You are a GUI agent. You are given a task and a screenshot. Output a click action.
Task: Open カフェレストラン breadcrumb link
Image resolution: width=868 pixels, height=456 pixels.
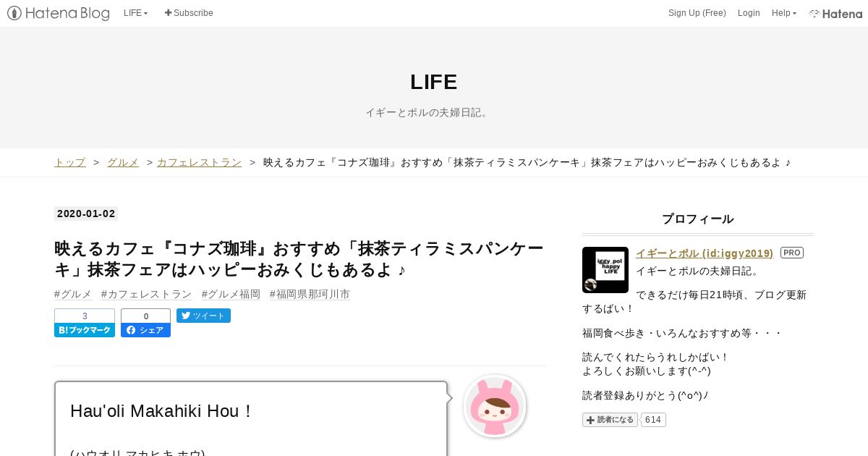coord(200,162)
